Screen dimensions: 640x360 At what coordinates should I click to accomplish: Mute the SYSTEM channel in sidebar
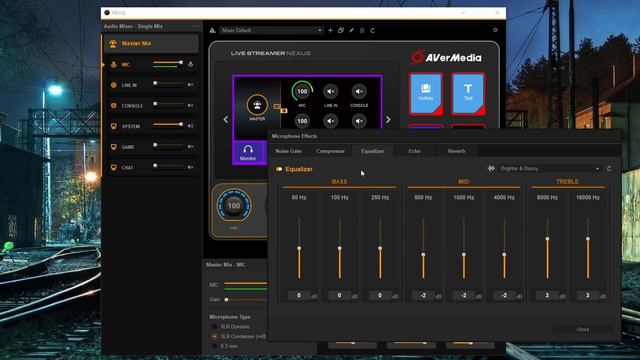191,126
